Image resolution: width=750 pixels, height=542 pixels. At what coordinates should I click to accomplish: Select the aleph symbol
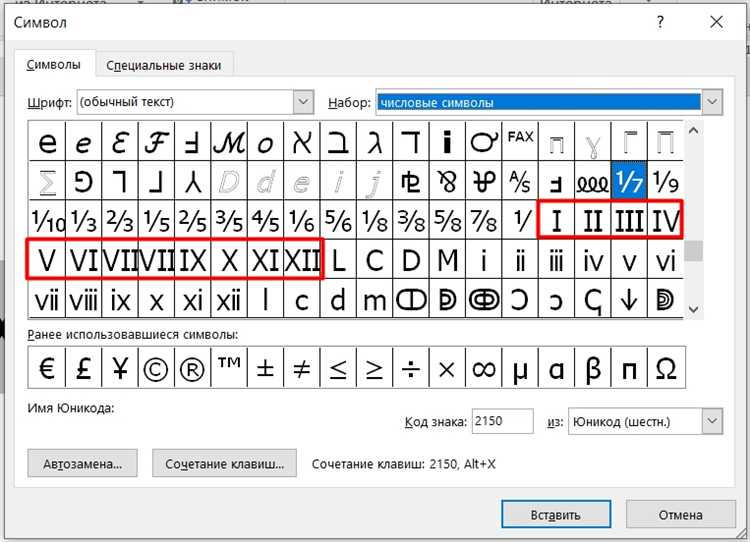(x=302, y=141)
